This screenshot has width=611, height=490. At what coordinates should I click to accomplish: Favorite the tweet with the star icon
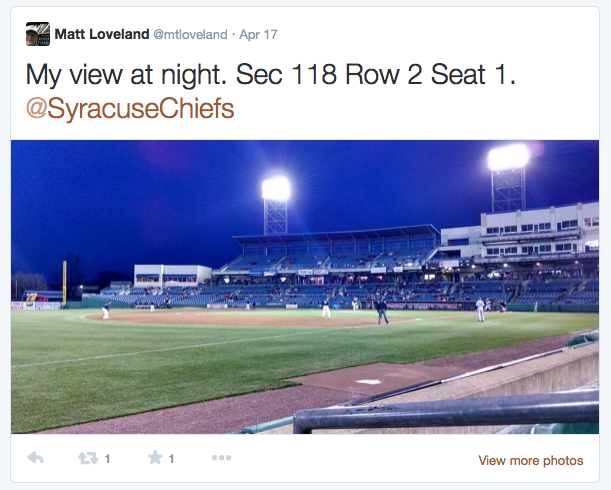point(155,459)
